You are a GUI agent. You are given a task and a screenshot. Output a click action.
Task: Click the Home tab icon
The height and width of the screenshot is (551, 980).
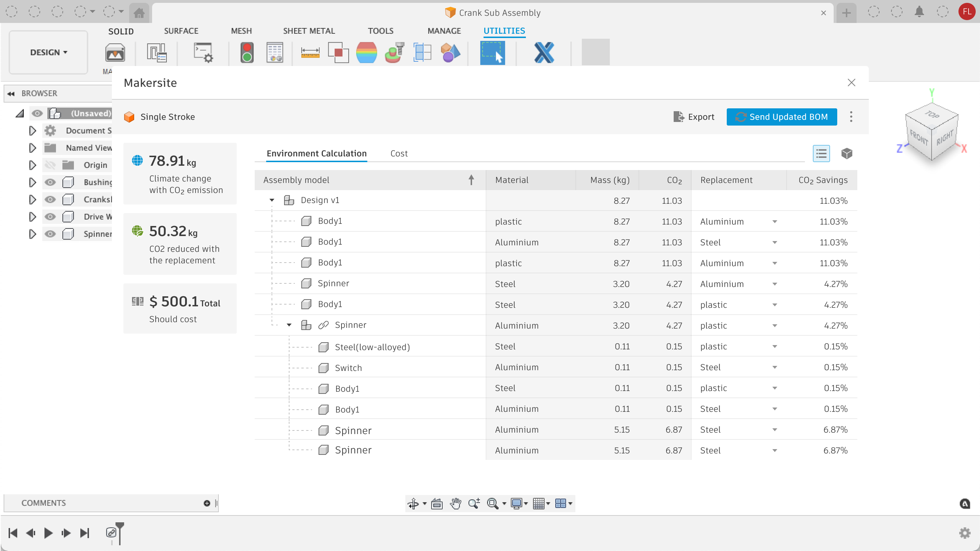(x=139, y=13)
